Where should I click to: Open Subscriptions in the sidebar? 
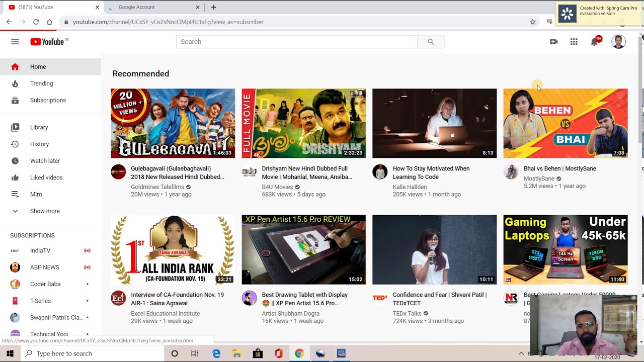pyautogui.click(x=50, y=100)
